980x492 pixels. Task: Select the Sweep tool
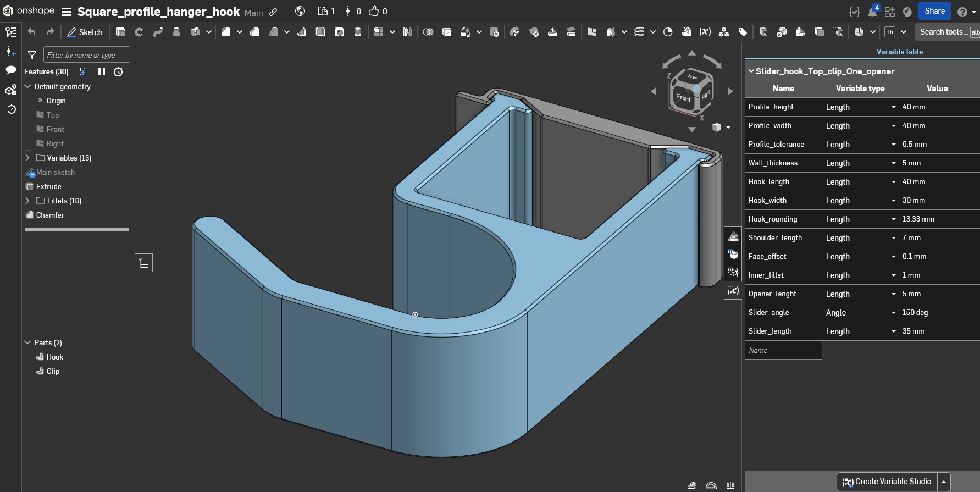[158, 32]
